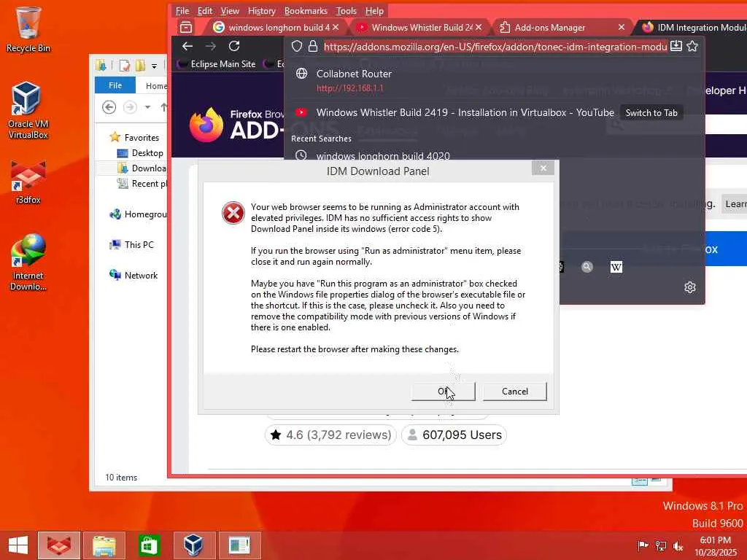The width and height of the screenshot is (747, 560).
Task: Select the magnifier search engine icon
Action: pos(587,267)
